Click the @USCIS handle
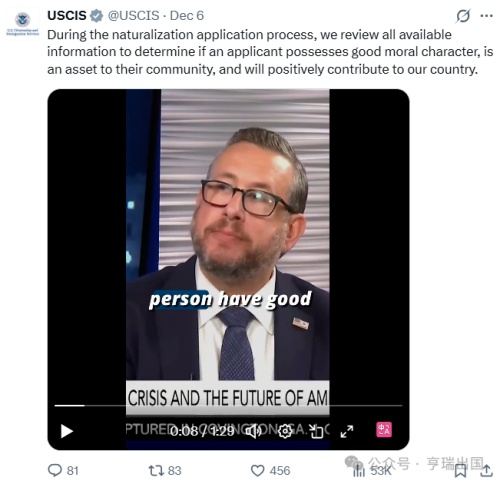 [x=133, y=16]
